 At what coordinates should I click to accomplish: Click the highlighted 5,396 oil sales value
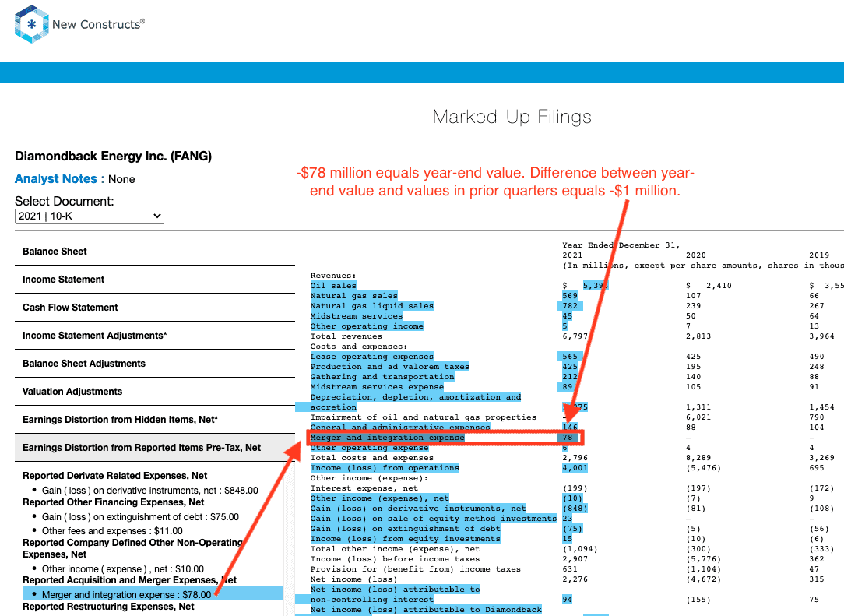coord(596,286)
